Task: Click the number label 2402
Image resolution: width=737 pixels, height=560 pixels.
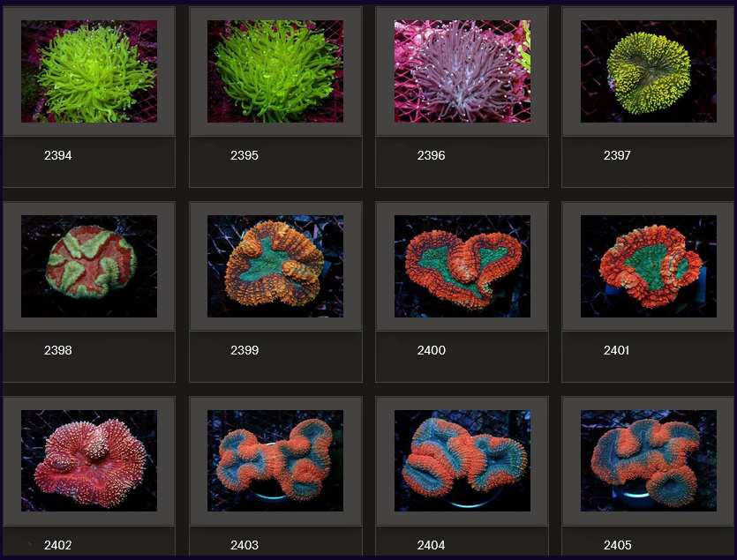Action: (58, 545)
